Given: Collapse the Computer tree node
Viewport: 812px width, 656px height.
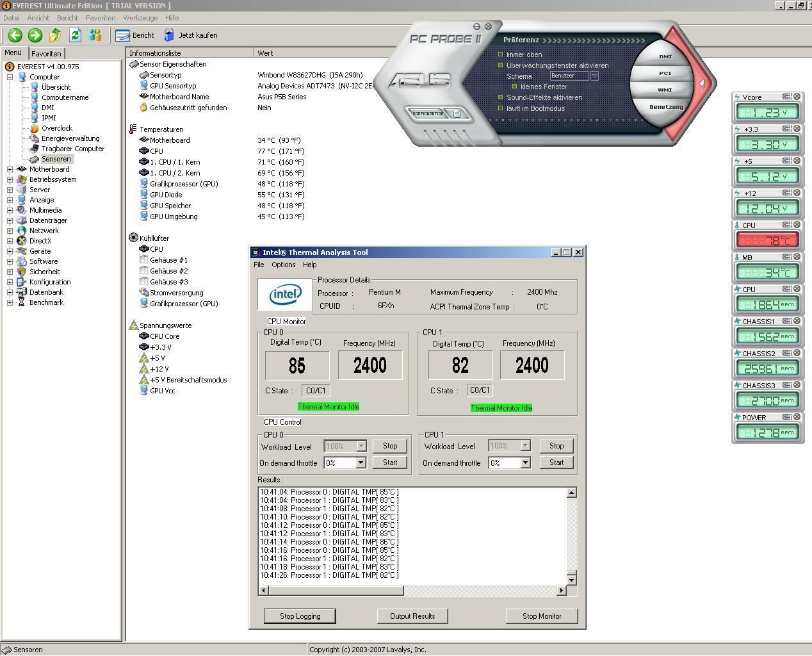Looking at the screenshot, I should pyautogui.click(x=10, y=77).
